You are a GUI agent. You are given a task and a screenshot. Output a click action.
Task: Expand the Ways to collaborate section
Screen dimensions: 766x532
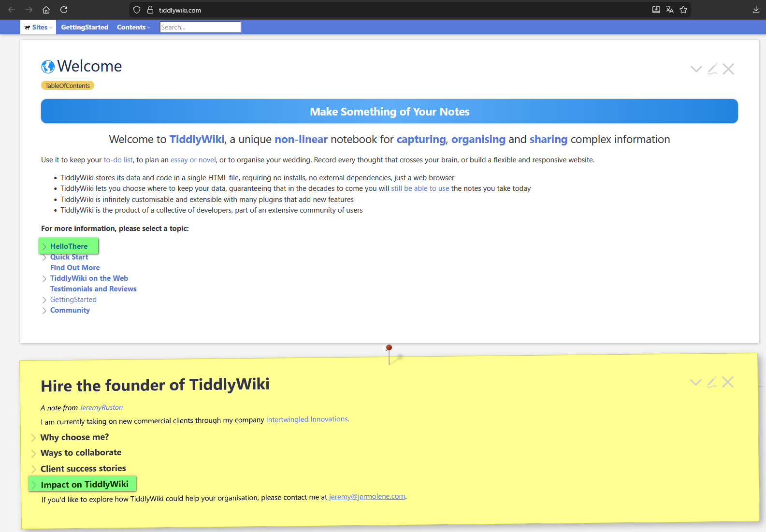coord(33,453)
